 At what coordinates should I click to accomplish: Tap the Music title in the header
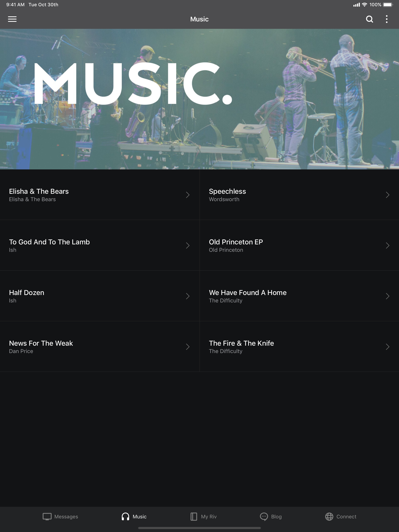[x=199, y=19]
